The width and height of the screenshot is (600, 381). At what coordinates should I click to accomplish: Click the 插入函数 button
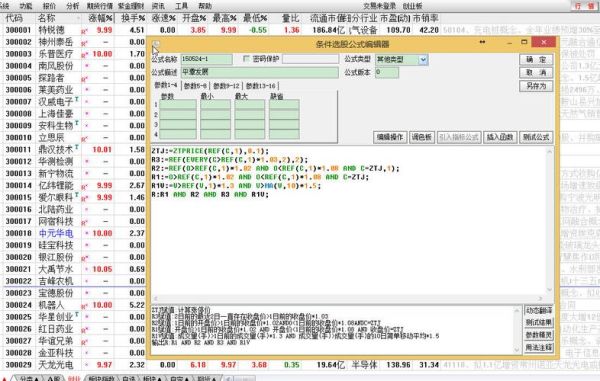pos(500,137)
